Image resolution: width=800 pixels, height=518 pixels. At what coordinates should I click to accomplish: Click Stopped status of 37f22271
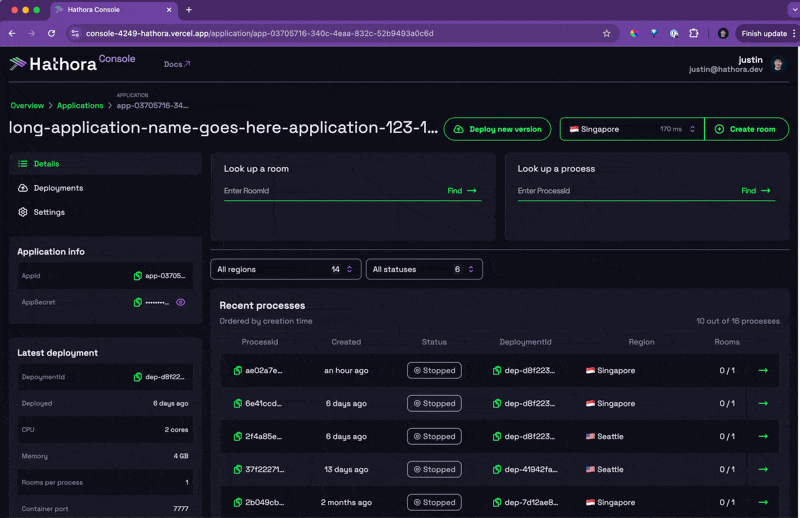point(434,470)
